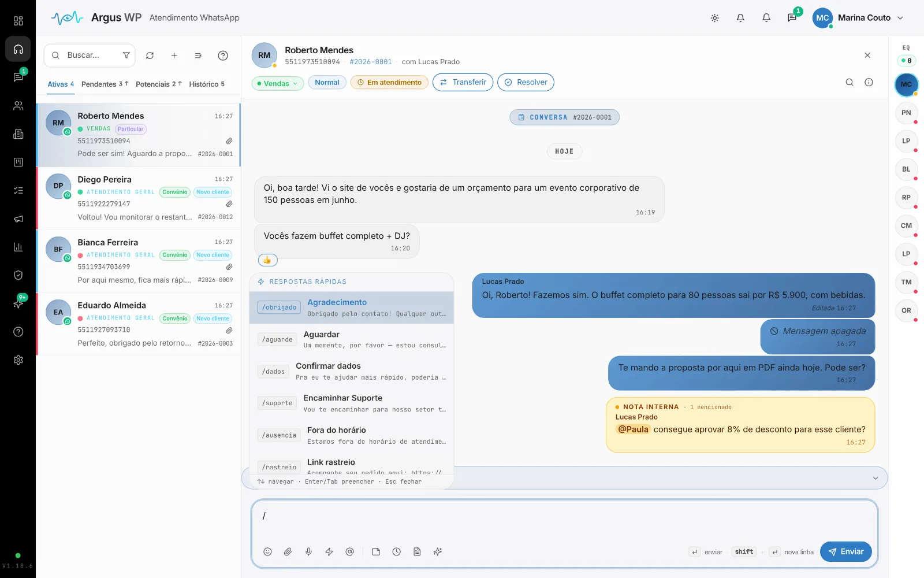Insert mention with @ icon
The height and width of the screenshot is (578, 924).
click(x=349, y=551)
